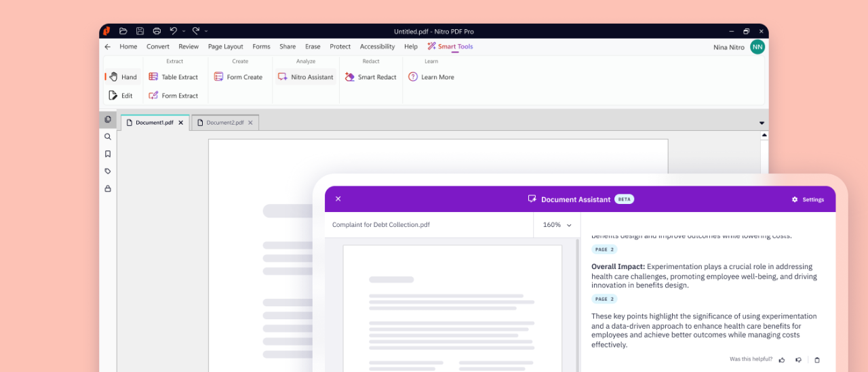Jump to PAGE 2 citation below Overall Impact
The image size is (868, 372).
604,299
